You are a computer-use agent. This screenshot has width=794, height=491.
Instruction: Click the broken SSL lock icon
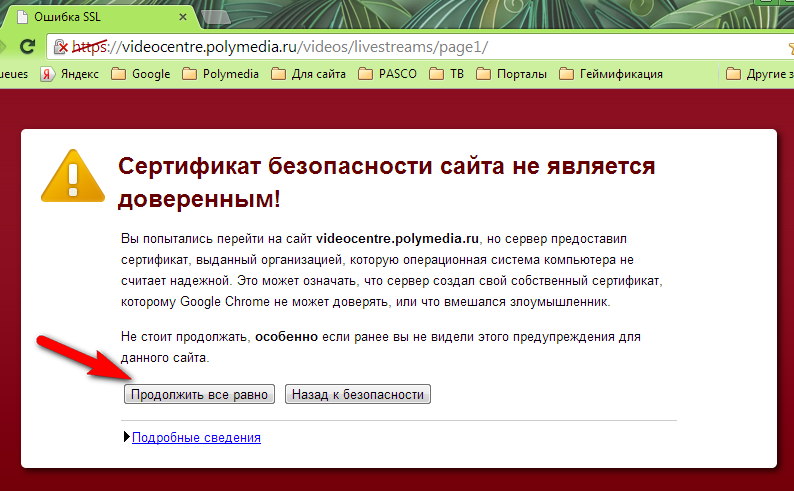coord(61,47)
